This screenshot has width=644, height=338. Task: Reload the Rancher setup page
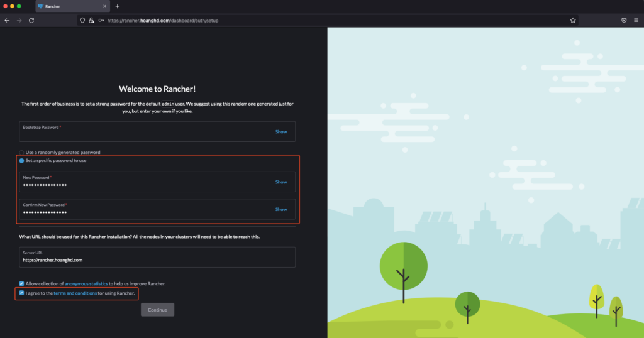point(31,21)
